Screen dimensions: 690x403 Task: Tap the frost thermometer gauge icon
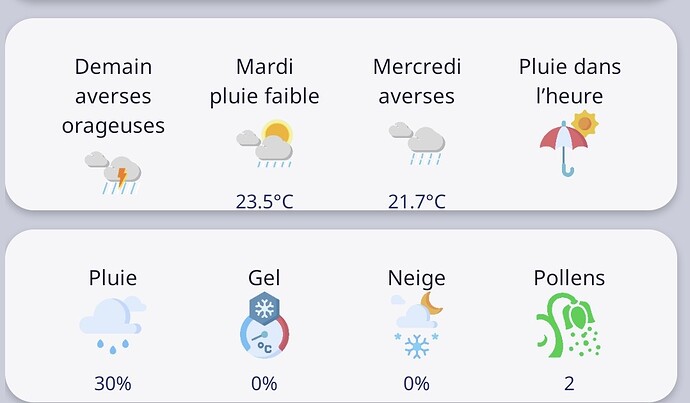click(264, 326)
